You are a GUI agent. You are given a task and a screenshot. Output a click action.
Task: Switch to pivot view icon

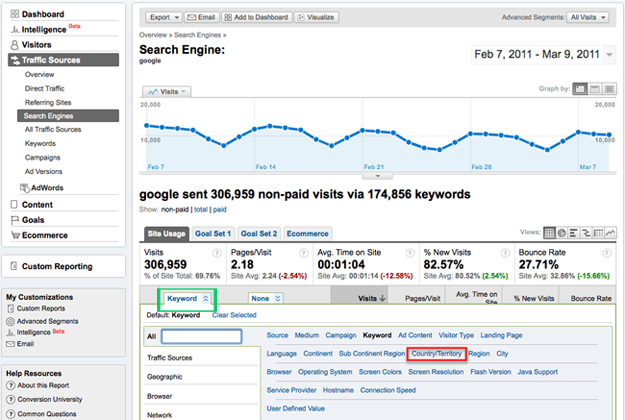[598, 233]
